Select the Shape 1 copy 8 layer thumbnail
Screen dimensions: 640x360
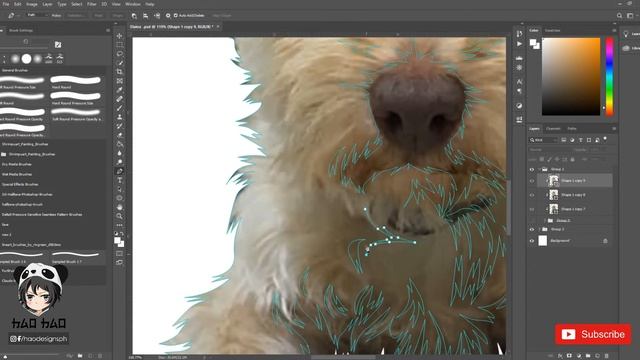[x=553, y=195]
